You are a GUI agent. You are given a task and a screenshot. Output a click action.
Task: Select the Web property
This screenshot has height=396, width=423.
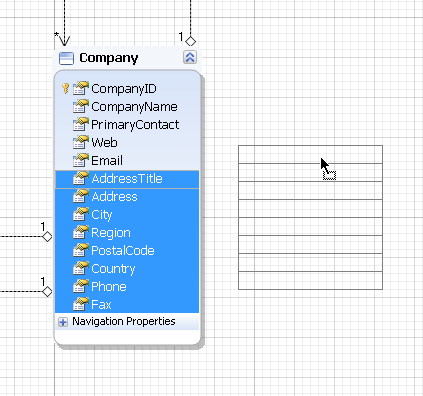104,143
